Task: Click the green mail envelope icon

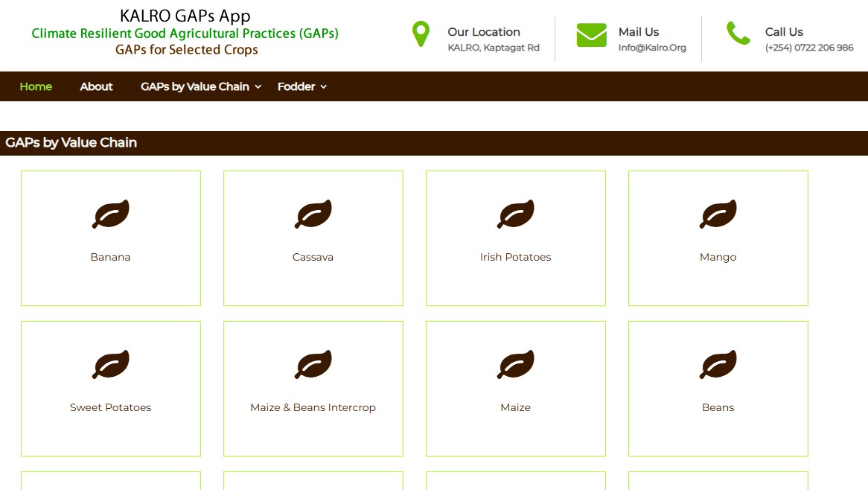Action: coord(591,35)
